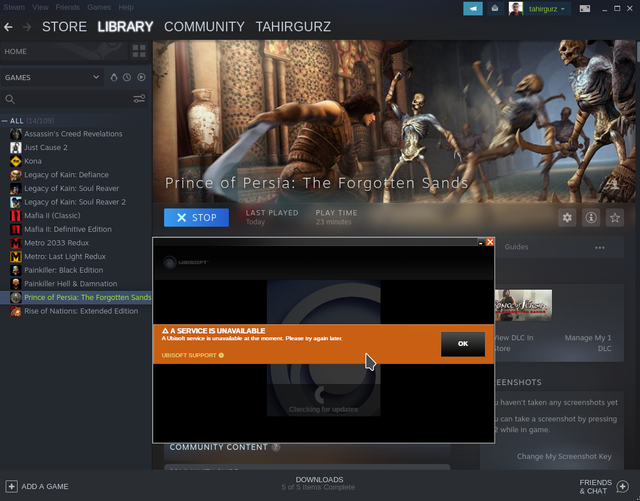Click the Prince of Persia DLC thumbnail
Viewport: 640px width, 501px height.
524,305
